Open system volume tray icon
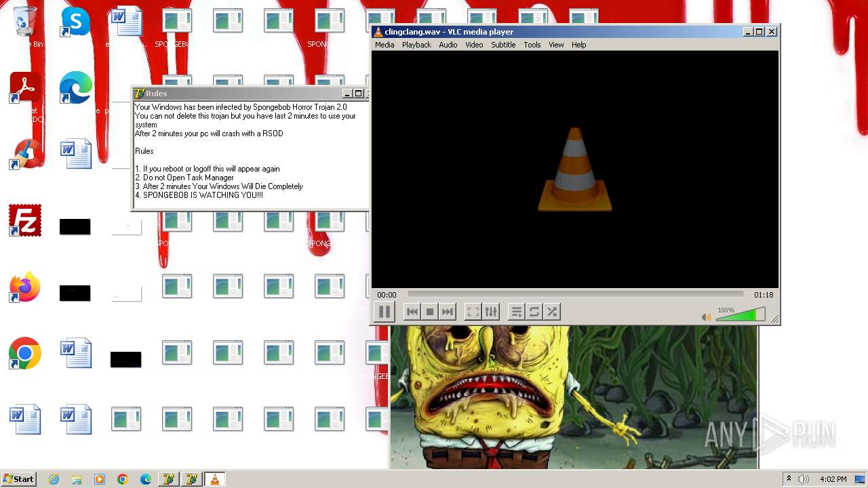Image resolution: width=868 pixels, height=488 pixels. click(x=804, y=479)
